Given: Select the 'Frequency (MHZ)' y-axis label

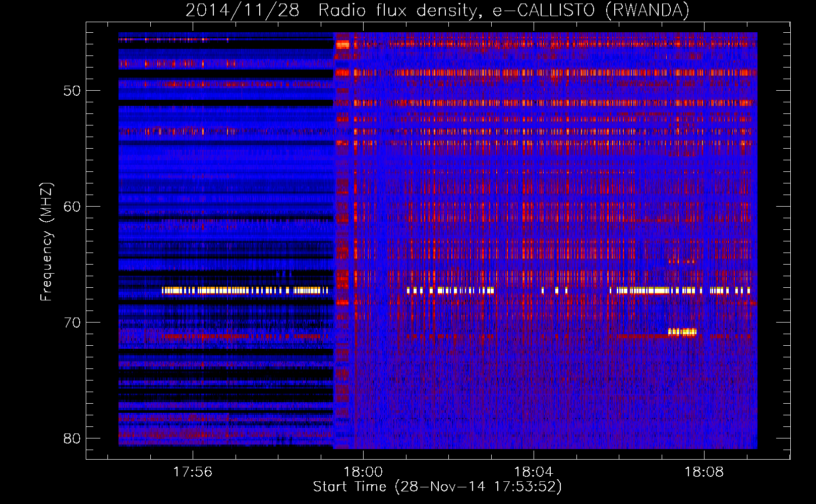Looking at the screenshot, I should tap(46, 241).
